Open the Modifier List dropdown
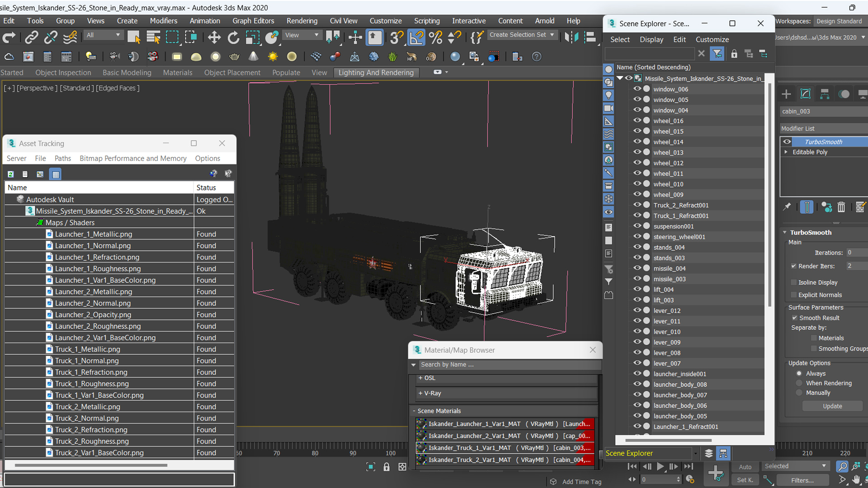Image resolution: width=868 pixels, height=488 pixels. (x=824, y=129)
